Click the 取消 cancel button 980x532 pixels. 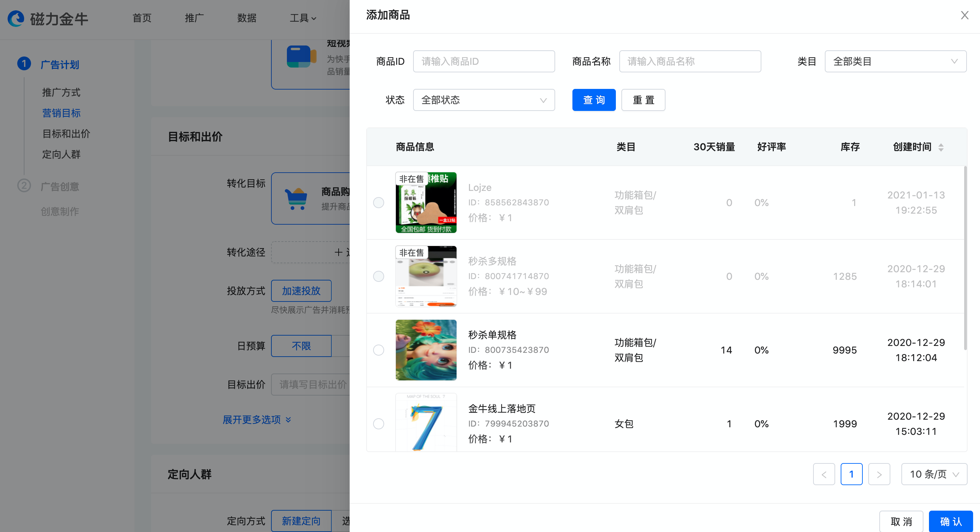(x=901, y=521)
